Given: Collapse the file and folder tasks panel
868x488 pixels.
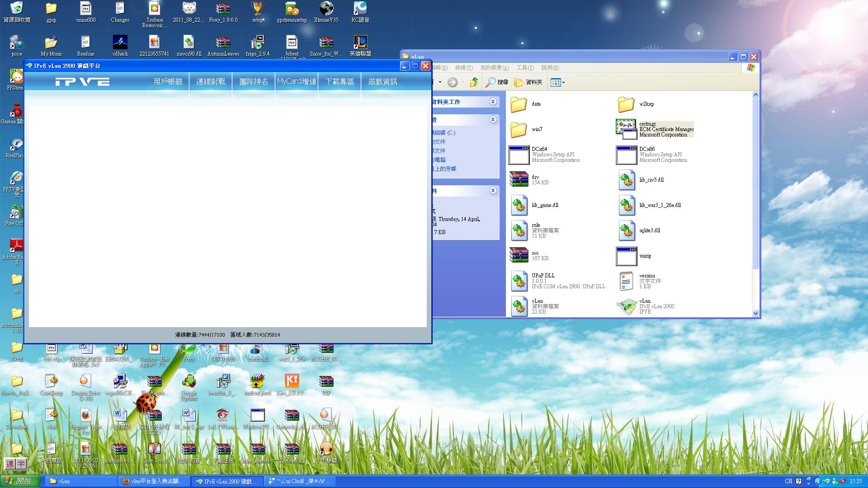Looking at the screenshot, I should coord(493,102).
